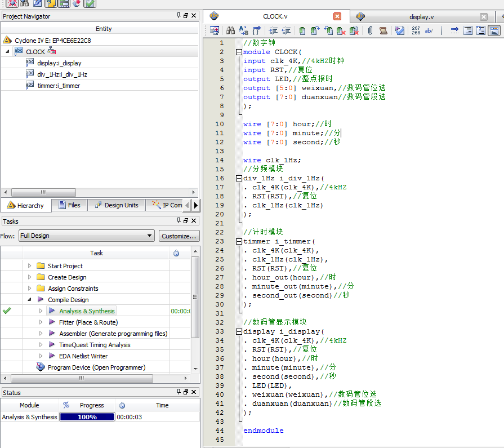Click the clock icon in Status header

tap(122, 405)
